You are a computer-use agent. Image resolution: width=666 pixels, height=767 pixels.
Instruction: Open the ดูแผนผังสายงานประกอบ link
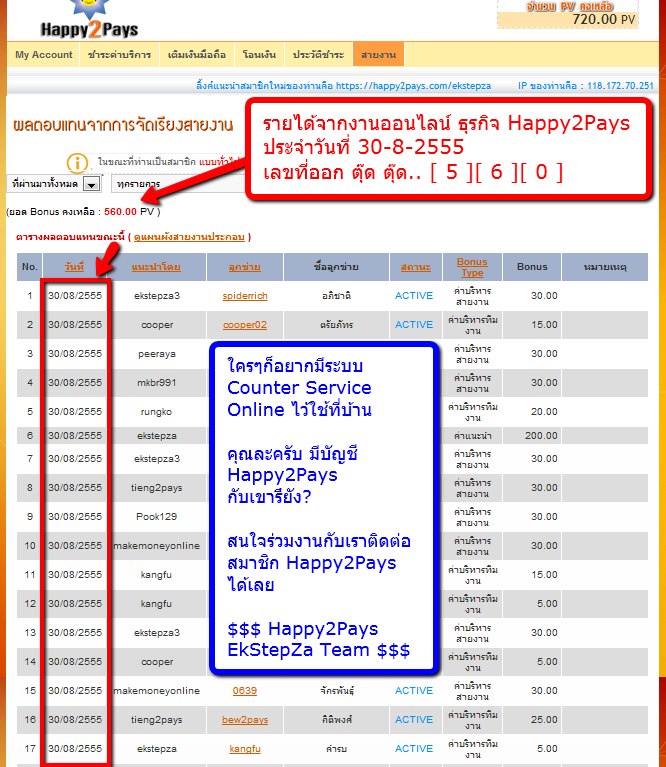click(190, 237)
